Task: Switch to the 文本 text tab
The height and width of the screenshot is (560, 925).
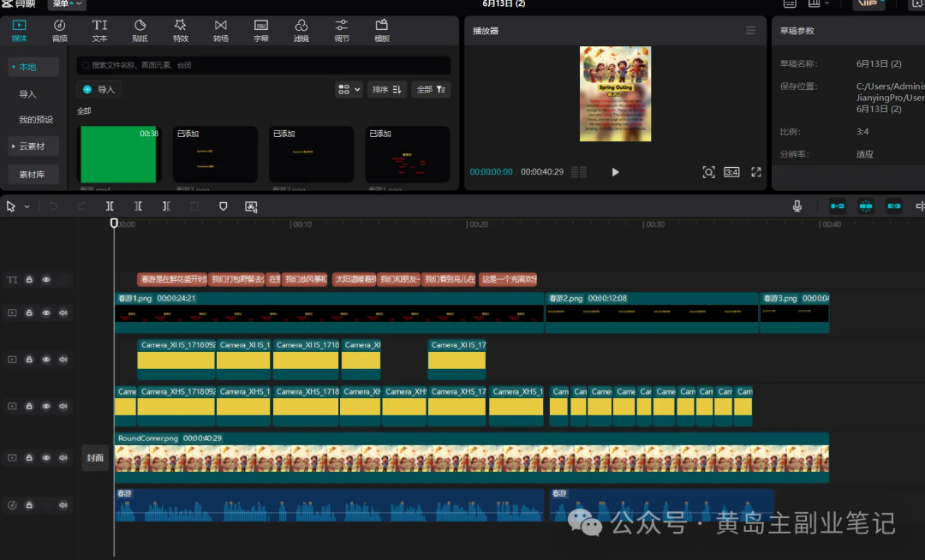Action: coord(99,31)
